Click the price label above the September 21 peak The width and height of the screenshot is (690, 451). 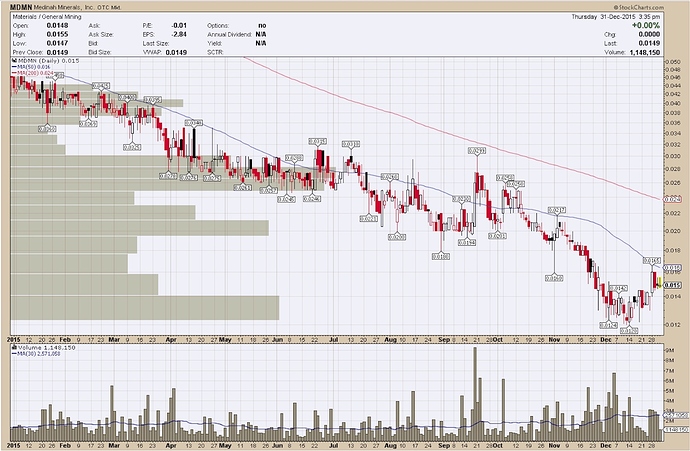click(x=477, y=151)
